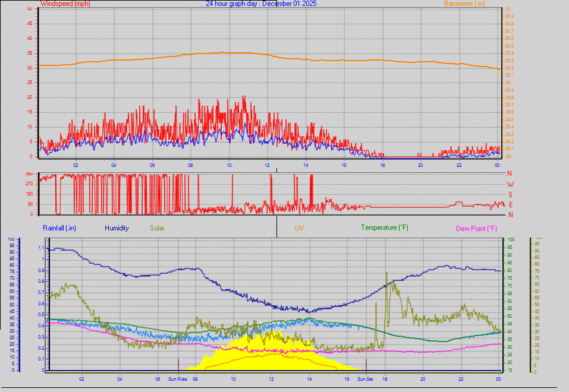Select the Temperature (°F) legend
The width and height of the screenshot is (569, 392).
(x=385, y=227)
